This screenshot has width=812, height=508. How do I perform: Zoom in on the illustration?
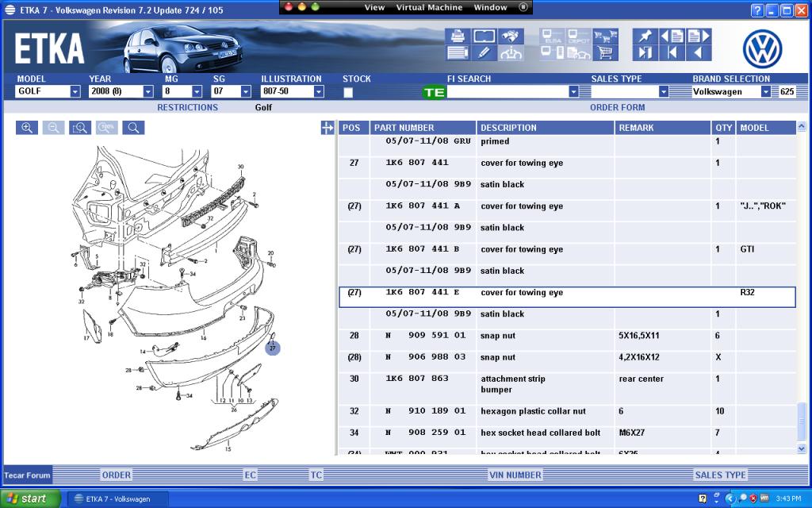pyautogui.click(x=27, y=128)
